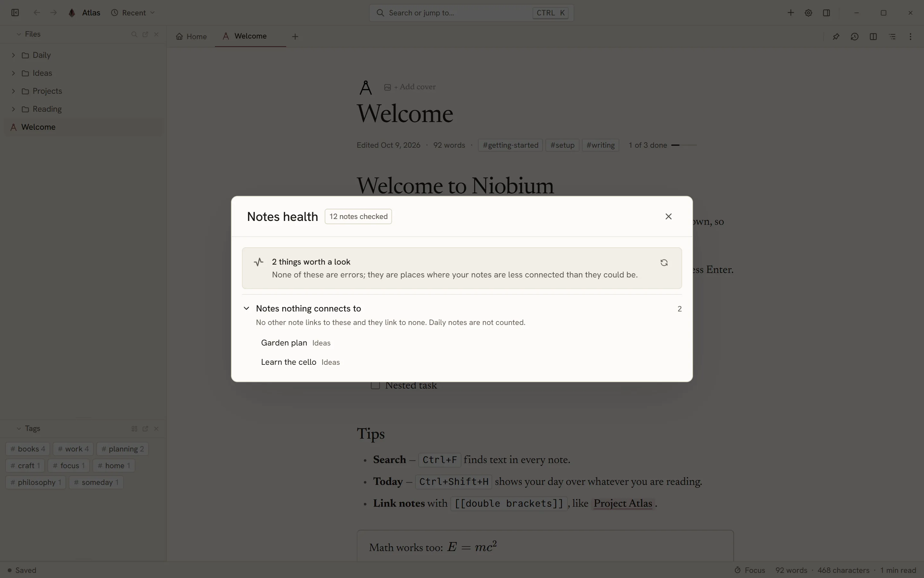The width and height of the screenshot is (924, 578).
Task: Close the Notes health dialog
Action: [668, 216]
